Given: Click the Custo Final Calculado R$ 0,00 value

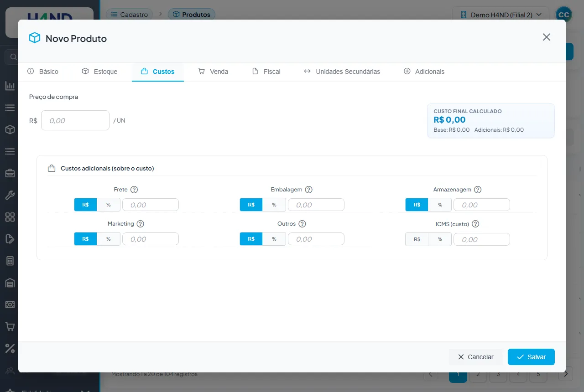Looking at the screenshot, I should 449,120.
